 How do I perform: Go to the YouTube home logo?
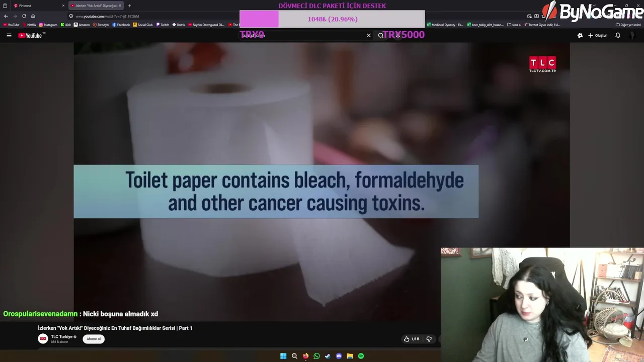point(30,35)
